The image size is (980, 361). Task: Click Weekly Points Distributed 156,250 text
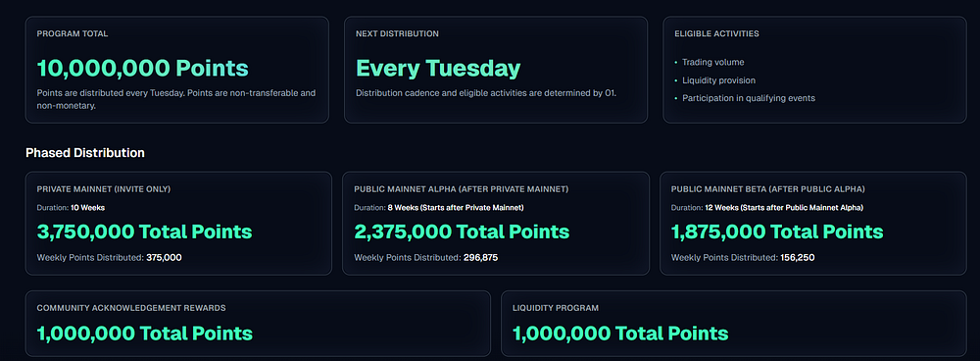[x=743, y=257]
